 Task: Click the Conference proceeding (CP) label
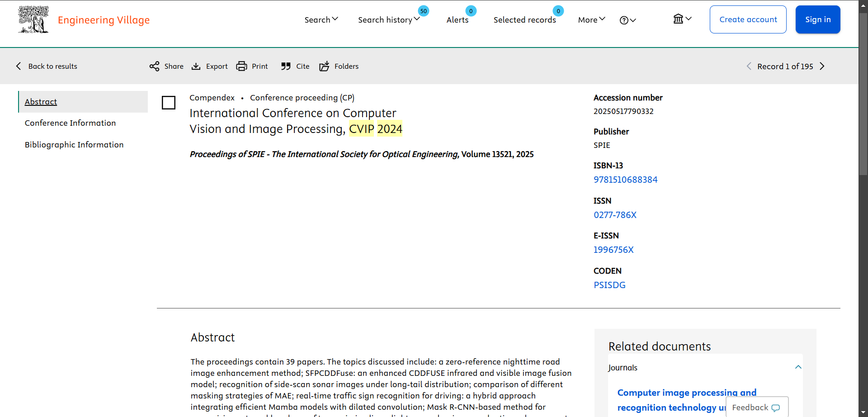click(302, 98)
